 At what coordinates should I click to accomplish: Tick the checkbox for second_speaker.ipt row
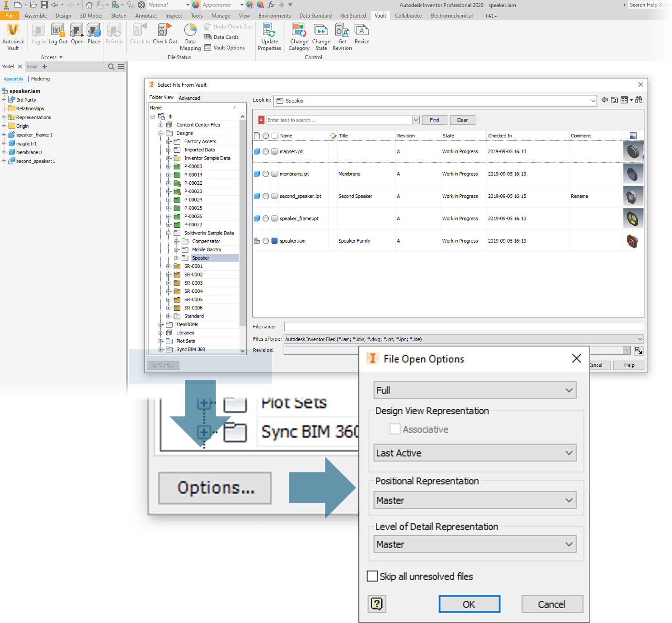tap(274, 196)
